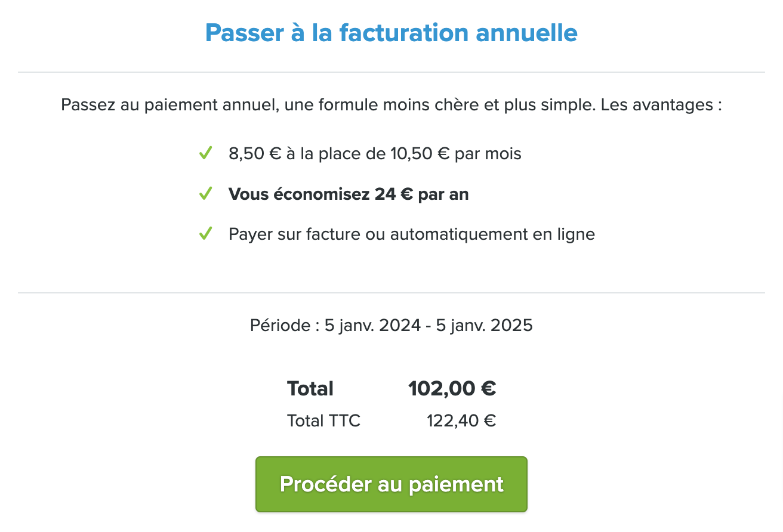Screen dimensions: 783x532
Task: Click the 122,40 € TTC amount
Action: [461, 421]
